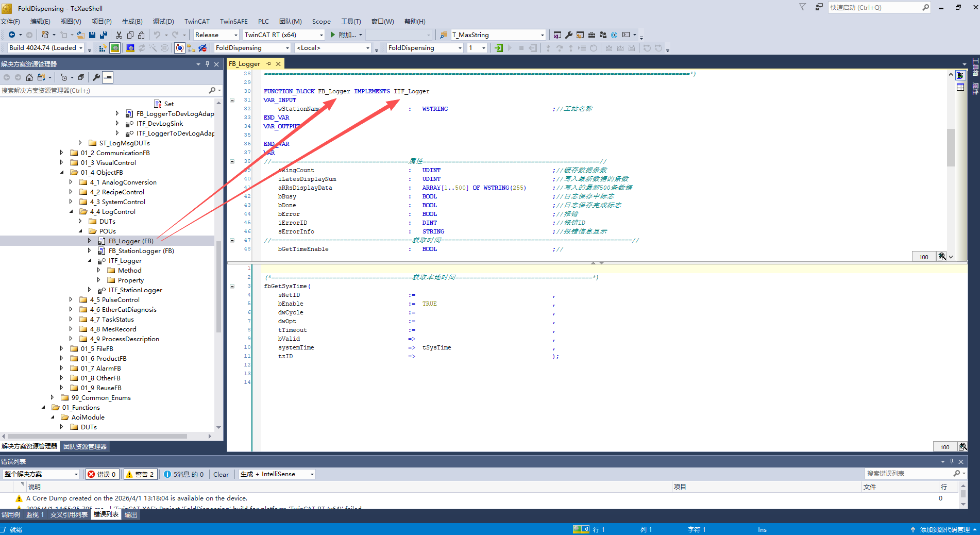Click the Find in Files icon
This screenshot has height=535, width=980.
[444, 35]
